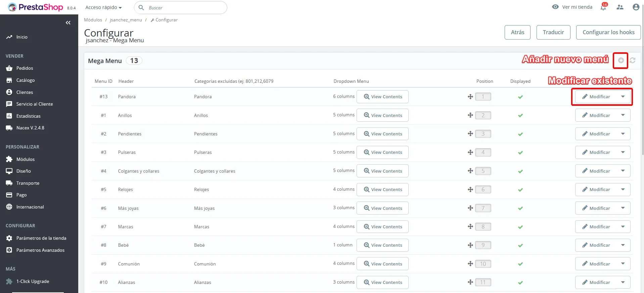Toggle Displayed status for Relojes menu
The width and height of the screenshot is (644, 293).
(520, 190)
